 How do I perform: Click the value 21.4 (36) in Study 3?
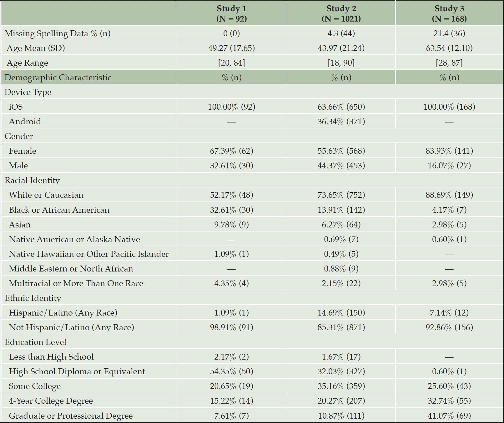tap(449, 33)
